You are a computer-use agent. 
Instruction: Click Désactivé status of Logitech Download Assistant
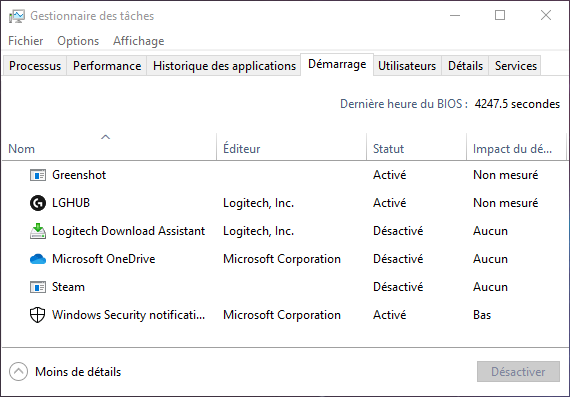[398, 231]
